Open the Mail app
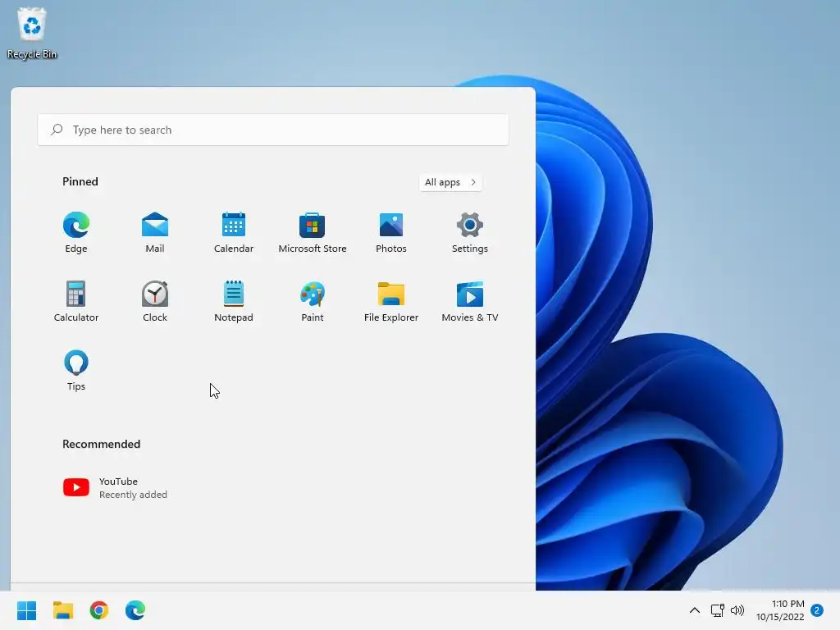The height and width of the screenshot is (630, 840). click(x=155, y=232)
